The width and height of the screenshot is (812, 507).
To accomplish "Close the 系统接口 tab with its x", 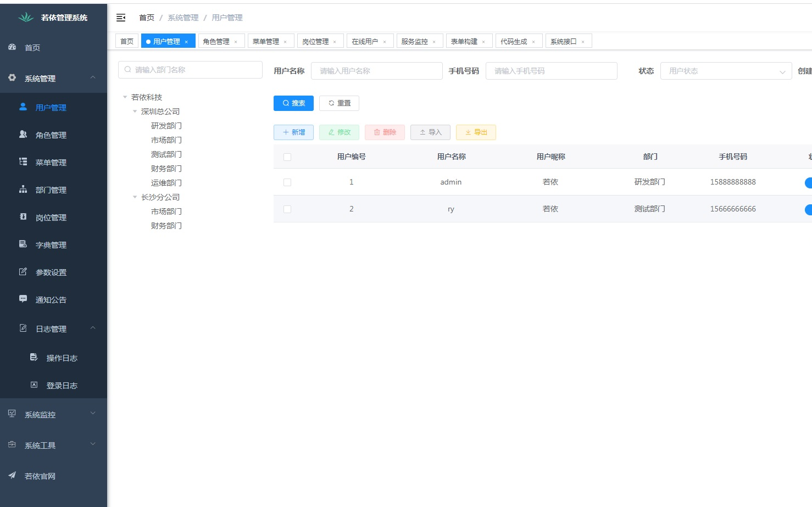I will 583,42.
